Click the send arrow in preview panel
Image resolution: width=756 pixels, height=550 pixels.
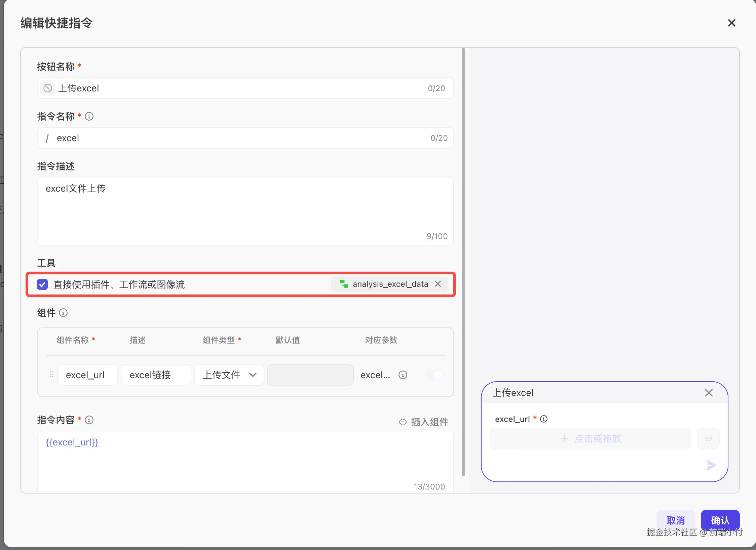(x=711, y=465)
